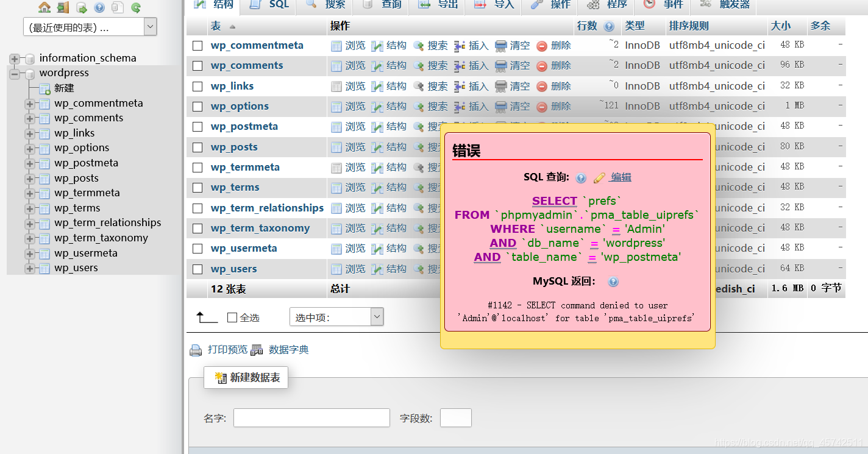The width and height of the screenshot is (868, 454).
Task: Click the 编辑 edit link in error box
Action: click(x=621, y=177)
